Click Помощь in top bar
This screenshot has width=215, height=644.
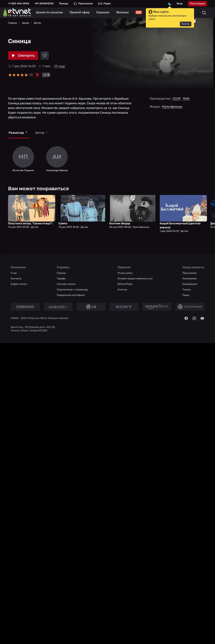64,4
